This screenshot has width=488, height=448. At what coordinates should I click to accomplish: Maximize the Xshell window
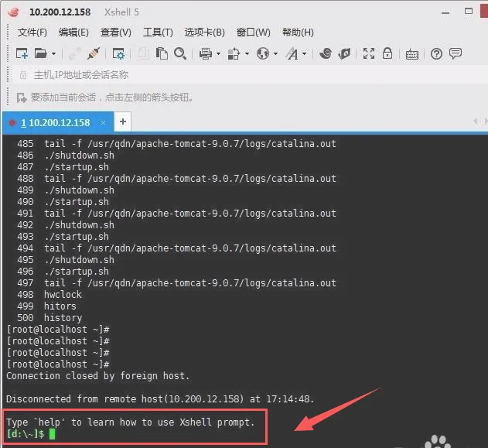[x=469, y=11]
